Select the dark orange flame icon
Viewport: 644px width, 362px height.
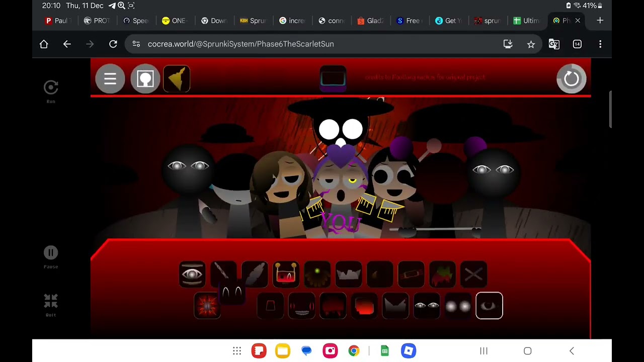tap(379, 274)
